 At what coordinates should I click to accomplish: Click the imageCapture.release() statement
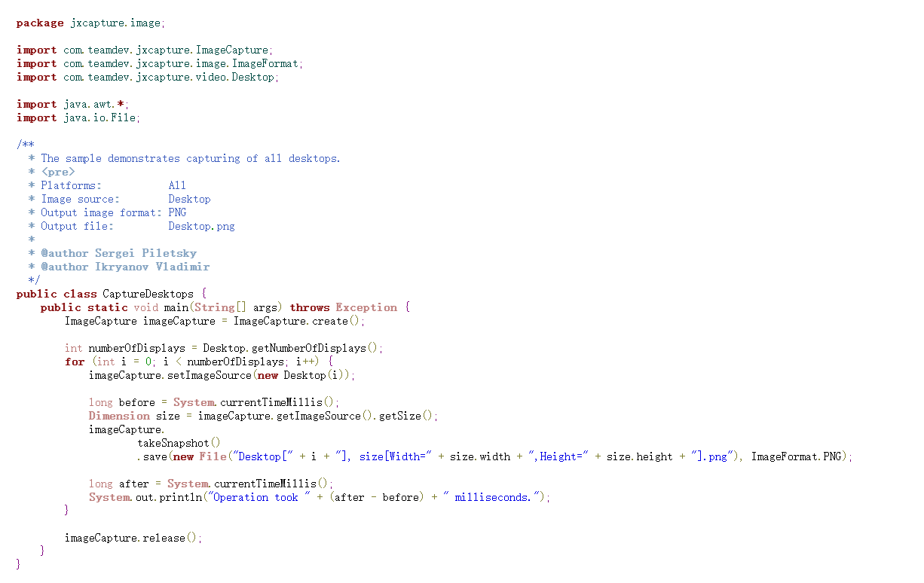click(133, 538)
